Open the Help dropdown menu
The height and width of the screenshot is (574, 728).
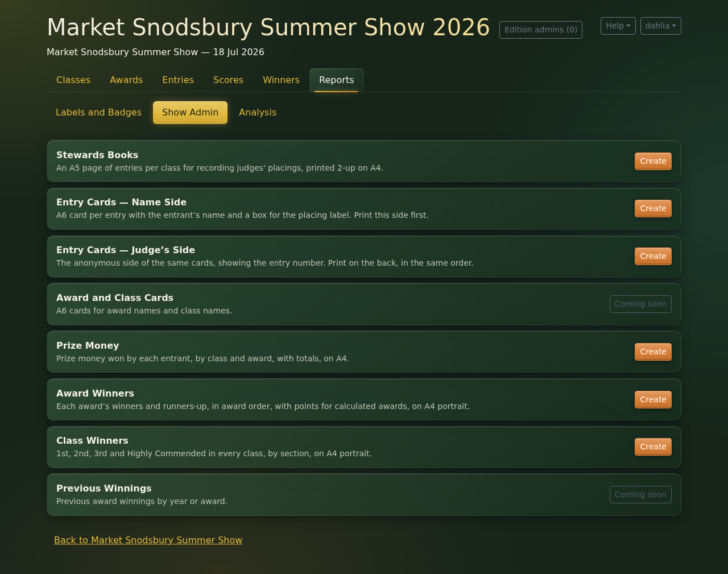pyautogui.click(x=618, y=26)
